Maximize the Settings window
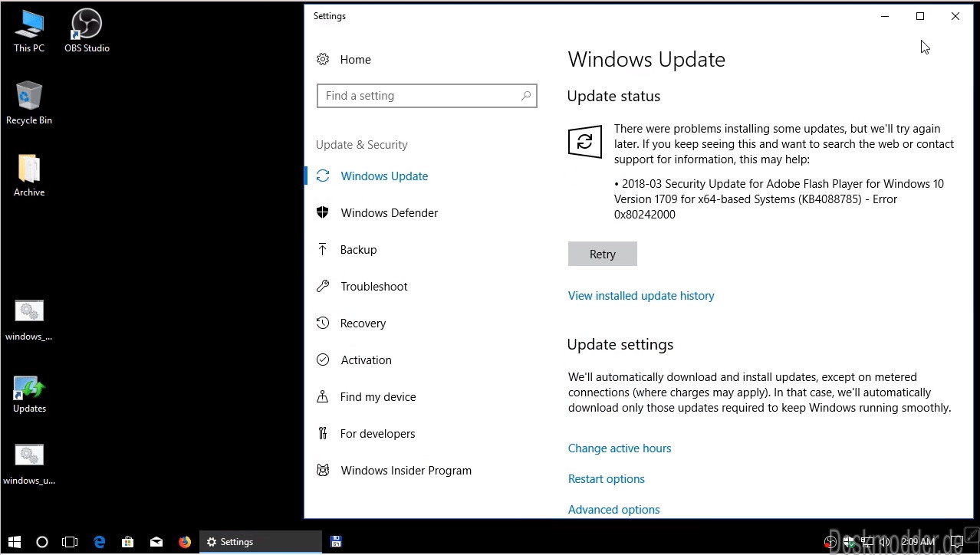This screenshot has height=555, width=980. point(920,16)
